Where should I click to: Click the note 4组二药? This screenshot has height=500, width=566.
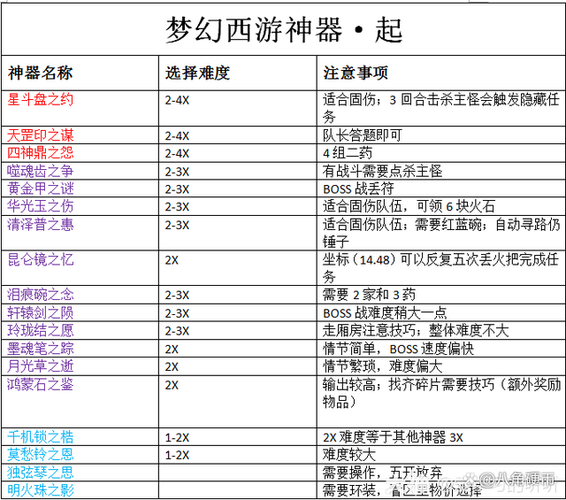pyautogui.click(x=347, y=153)
